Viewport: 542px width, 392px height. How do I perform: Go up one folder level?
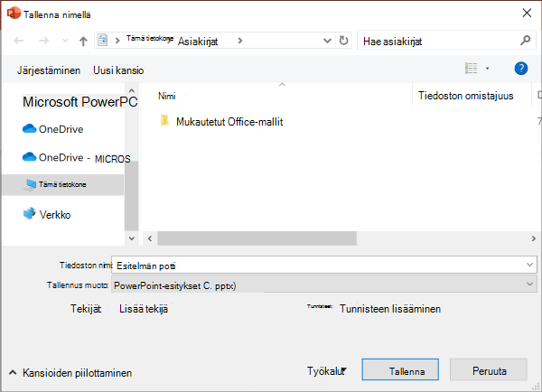point(83,42)
